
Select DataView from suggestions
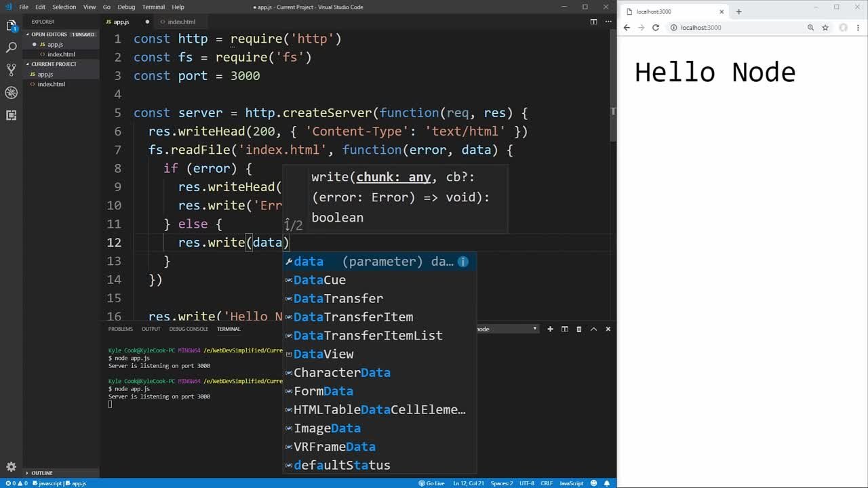coord(380,354)
